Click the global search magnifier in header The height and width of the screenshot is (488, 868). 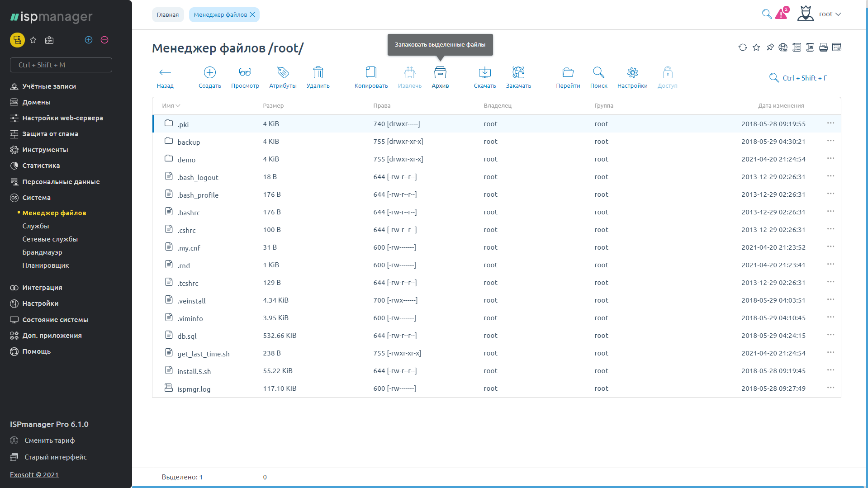(767, 14)
